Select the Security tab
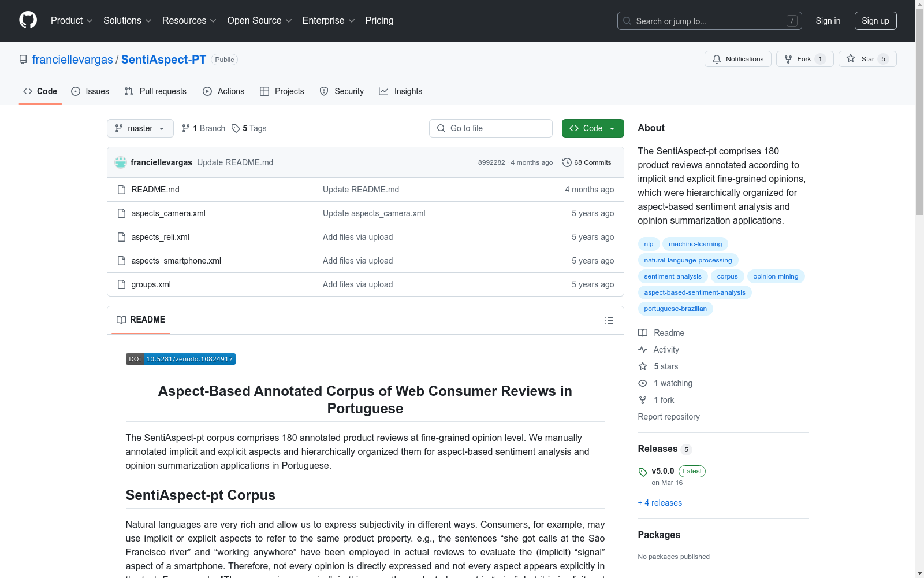 (342, 91)
